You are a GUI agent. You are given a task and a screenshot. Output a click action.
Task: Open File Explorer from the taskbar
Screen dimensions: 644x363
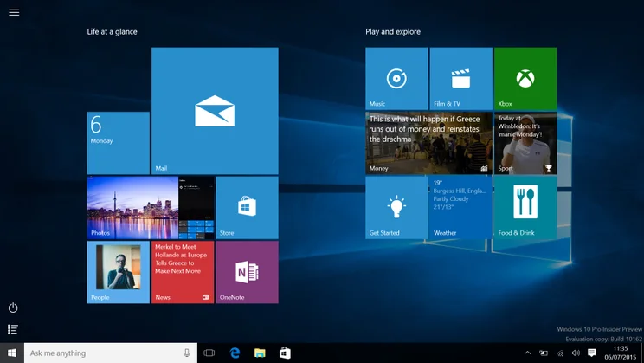(260, 353)
